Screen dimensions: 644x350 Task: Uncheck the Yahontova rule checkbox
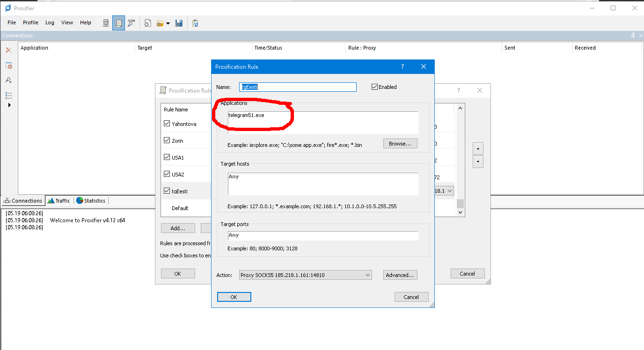(x=167, y=124)
